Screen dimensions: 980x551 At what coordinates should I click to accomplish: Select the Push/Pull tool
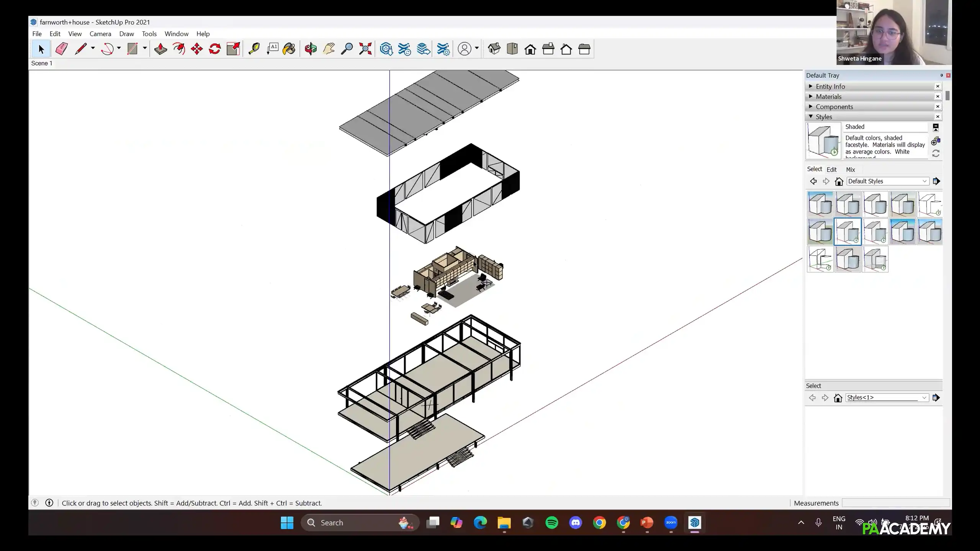pyautogui.click(x=160, y=49)
